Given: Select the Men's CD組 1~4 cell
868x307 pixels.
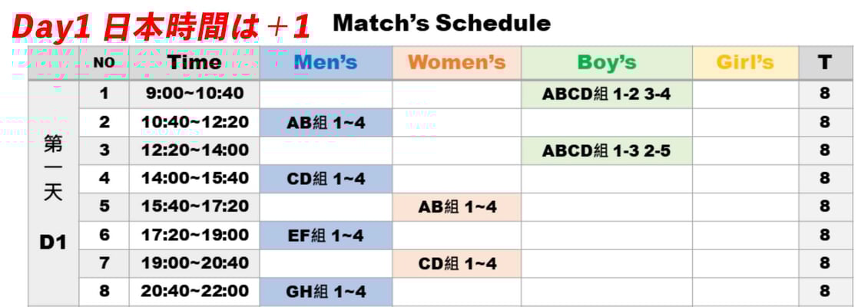Looking at the screenshot, I should [x=326, y=179].
